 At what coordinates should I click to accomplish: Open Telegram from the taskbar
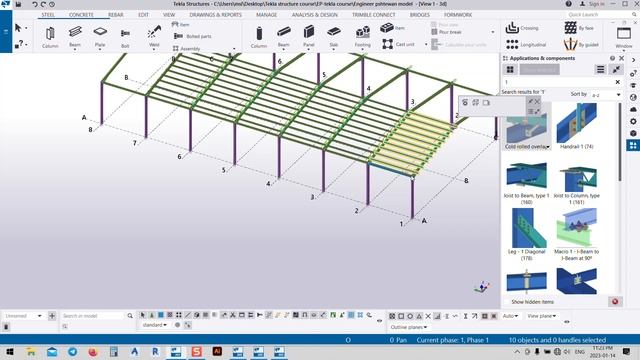coord(73,352)
